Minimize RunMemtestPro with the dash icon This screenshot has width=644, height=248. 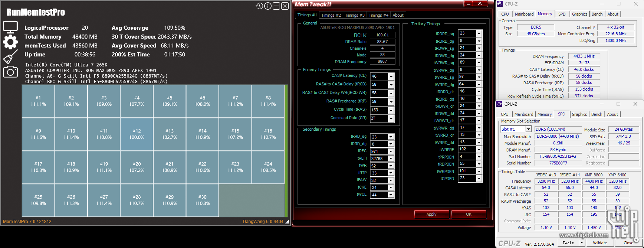click(x=276, y=6)
